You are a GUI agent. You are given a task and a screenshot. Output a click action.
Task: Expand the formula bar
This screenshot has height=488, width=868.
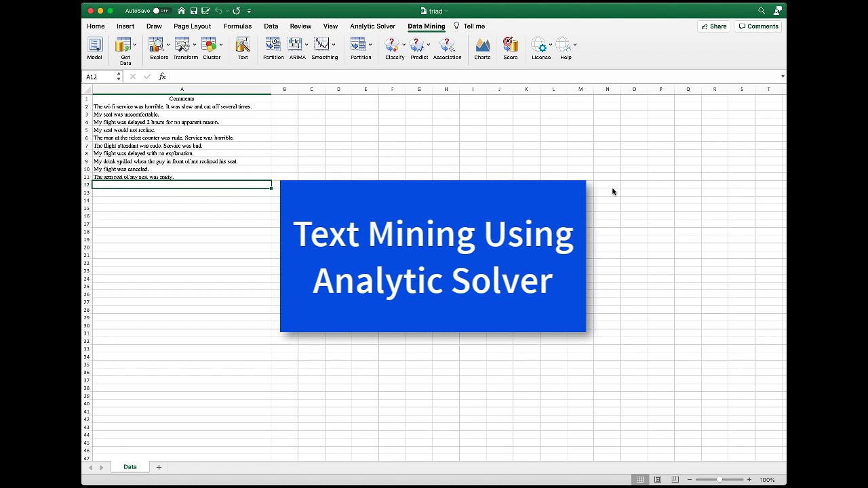click(x=783, y=77)
